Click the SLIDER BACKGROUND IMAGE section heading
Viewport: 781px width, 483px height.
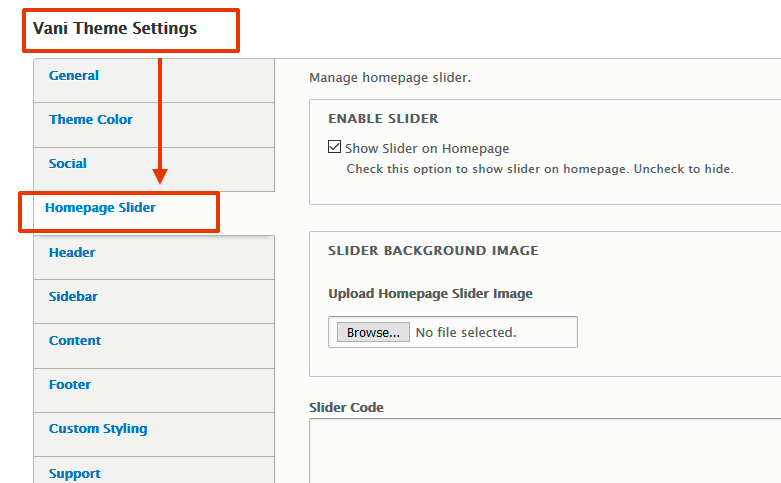[x=433, y=251]
